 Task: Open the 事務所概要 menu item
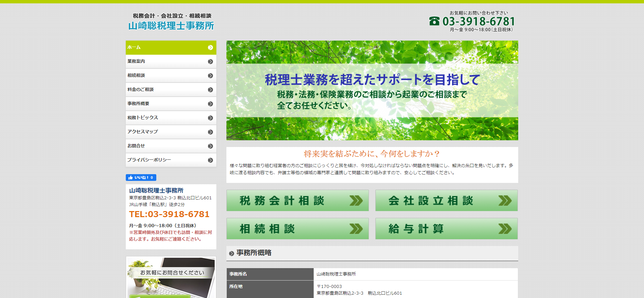click(171, 104)
